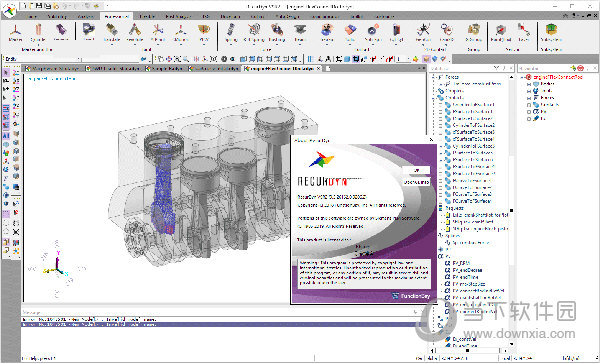Choose the Spring force icon
Image resolution: width=600 pixels, height=363 pixels.
tap(230, 33)
